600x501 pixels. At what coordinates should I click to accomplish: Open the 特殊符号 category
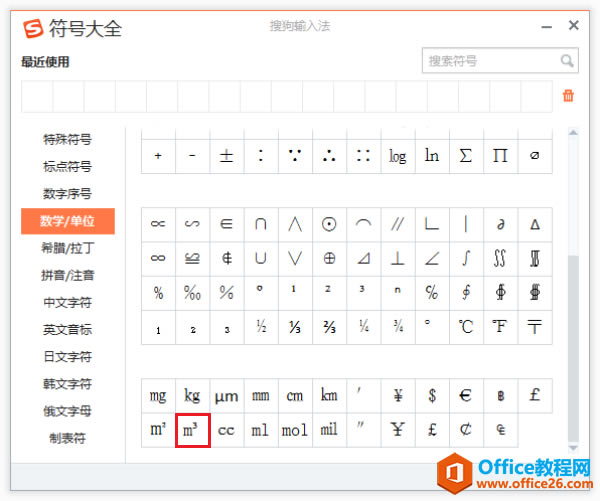(67, 139)
